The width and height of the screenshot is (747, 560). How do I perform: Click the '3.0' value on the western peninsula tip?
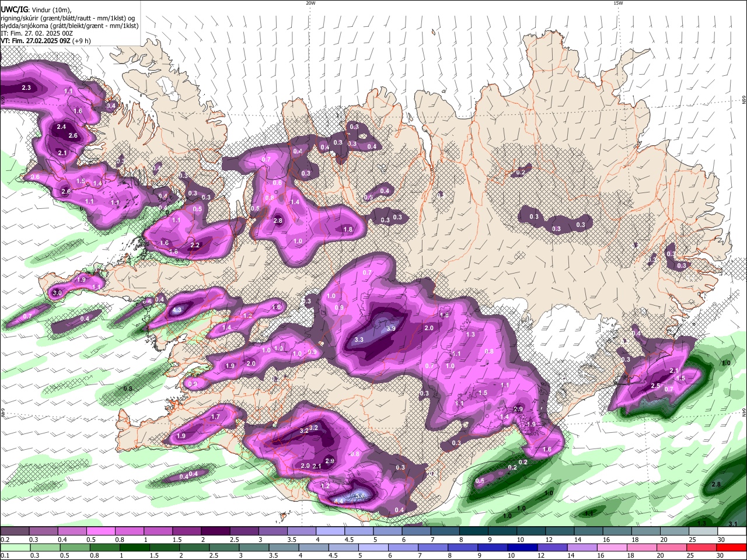pos(57,293)
